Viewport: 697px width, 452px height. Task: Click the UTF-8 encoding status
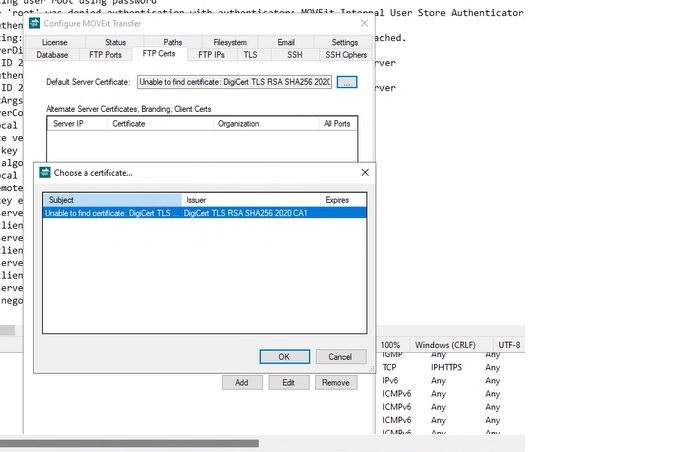coord(509,345)
